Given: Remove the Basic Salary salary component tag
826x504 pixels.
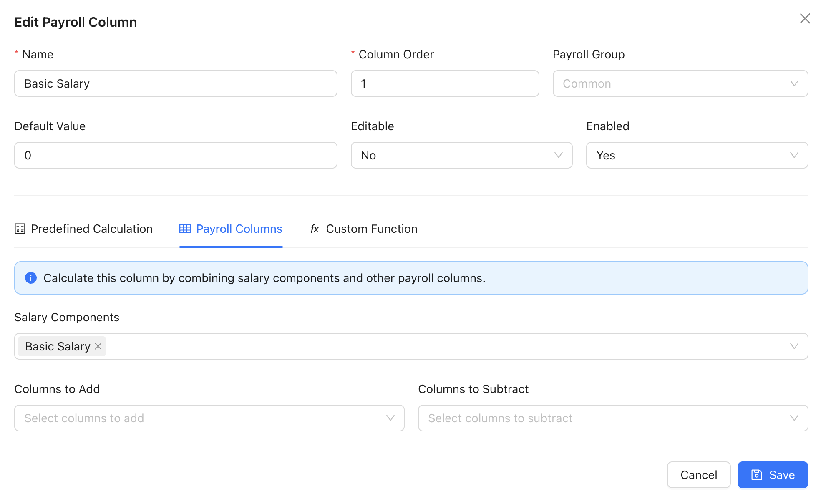Looking at the screenshot, I should (x=98, y=346).
